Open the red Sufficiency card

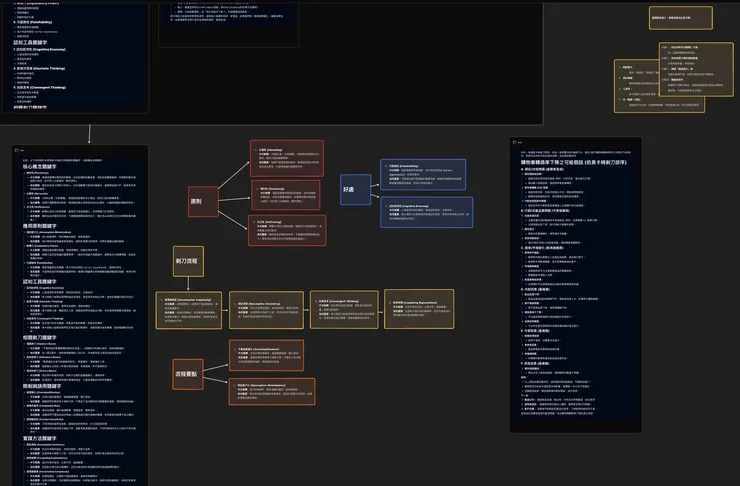287,230
